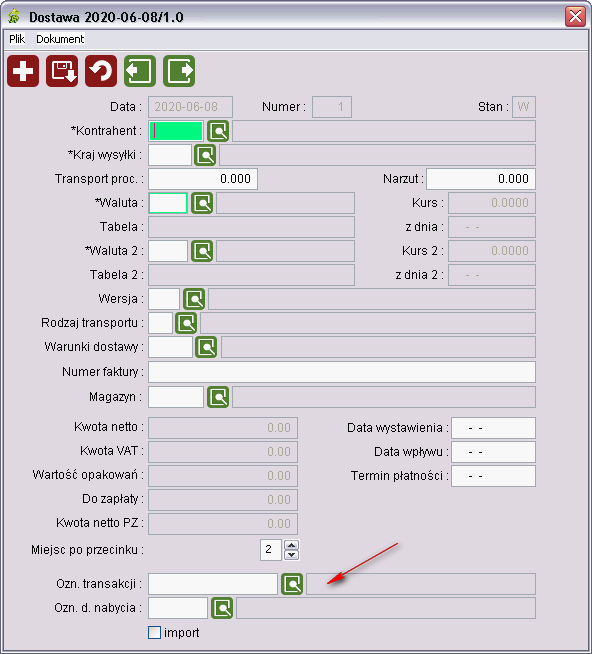Viewport: 592px width, 654px height.
Task: Click the green left-arrow import icon
Action: pos(140,71)
